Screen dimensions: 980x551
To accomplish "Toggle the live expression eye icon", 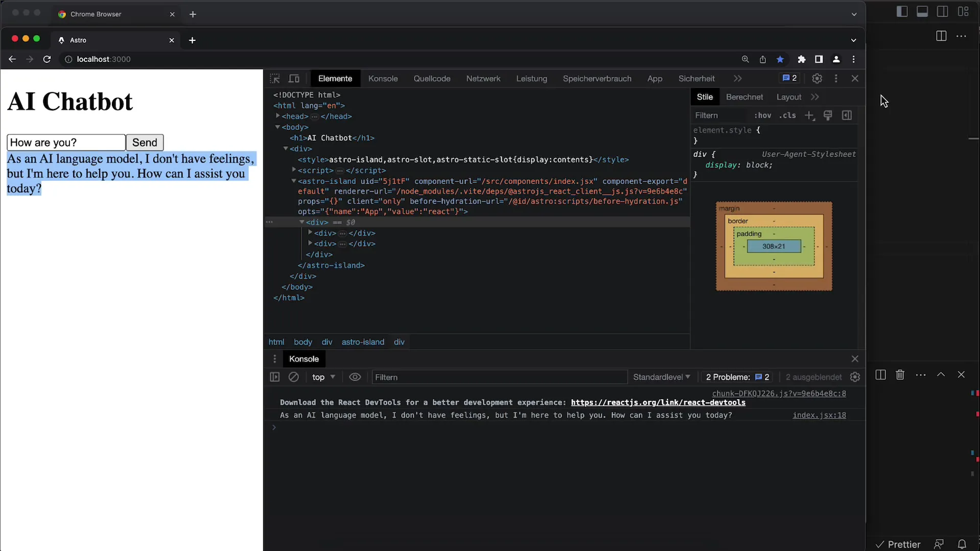I will pos(355,377).
